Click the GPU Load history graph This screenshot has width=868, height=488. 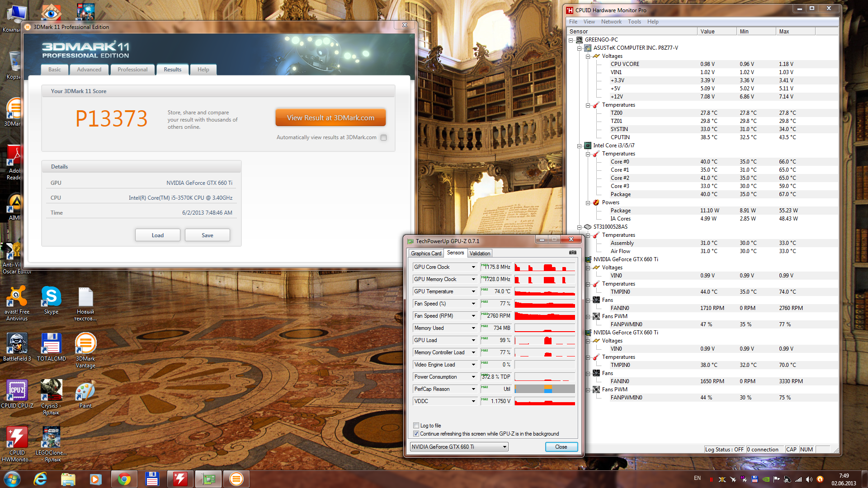pyautogui.click(x=545, y=340)
